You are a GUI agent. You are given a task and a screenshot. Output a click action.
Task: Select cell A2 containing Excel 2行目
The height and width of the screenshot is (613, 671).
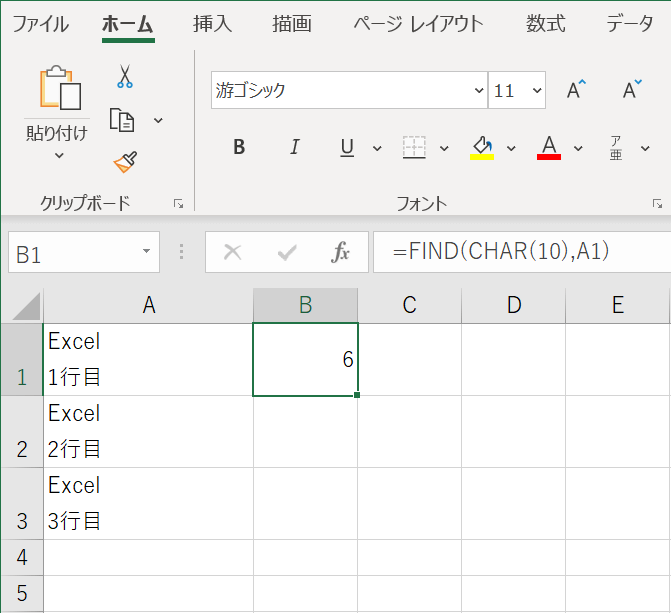(148, 431)
